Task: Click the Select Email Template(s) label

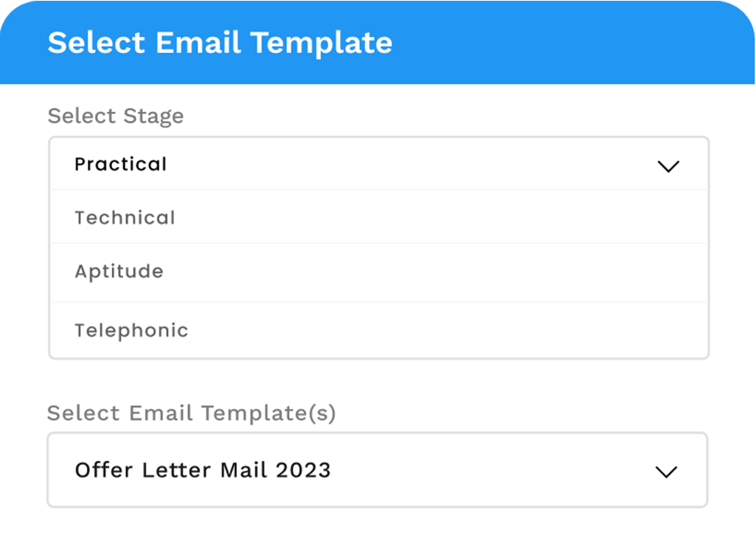Action: click(191, 413)
